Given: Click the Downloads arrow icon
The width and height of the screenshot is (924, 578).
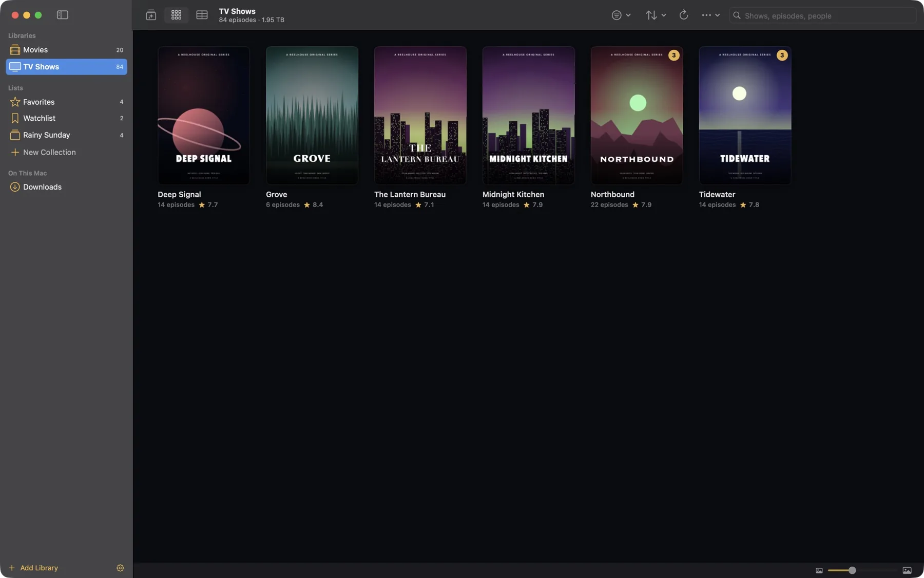Looking at the screenshot, I should coord(15,187).
